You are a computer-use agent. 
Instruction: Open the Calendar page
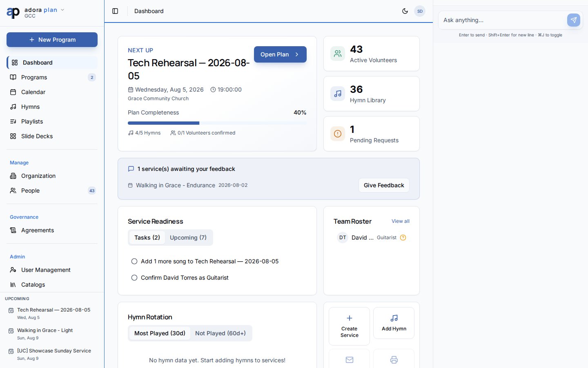click(52, 92)
